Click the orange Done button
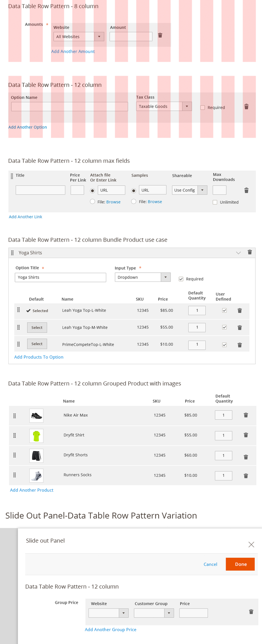Image resolution: width=262 pixels, height=644 pixels. tap(240, 564)
